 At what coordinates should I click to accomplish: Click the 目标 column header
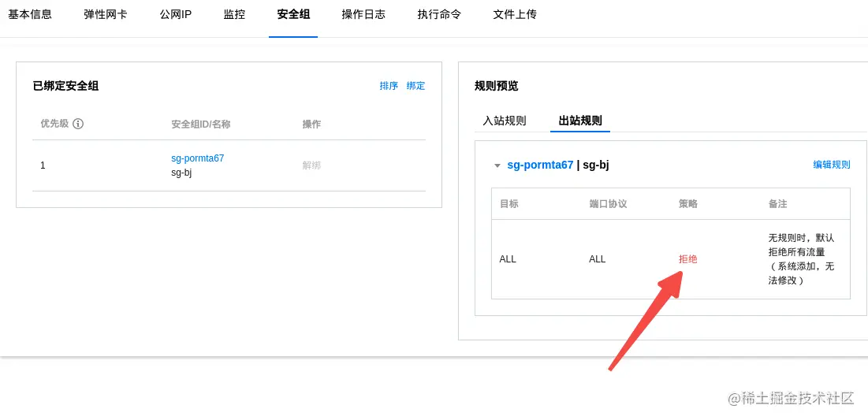[x=509, y=203]
